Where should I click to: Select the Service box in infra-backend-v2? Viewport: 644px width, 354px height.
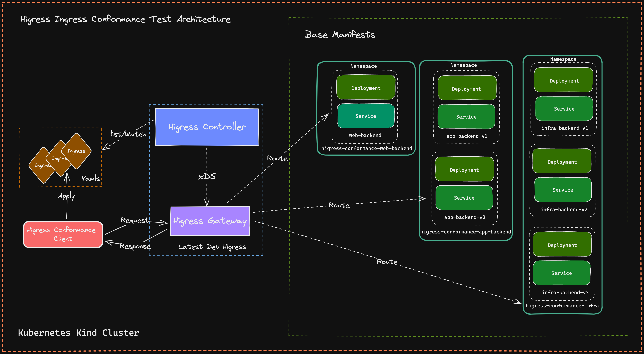(563, 190)
